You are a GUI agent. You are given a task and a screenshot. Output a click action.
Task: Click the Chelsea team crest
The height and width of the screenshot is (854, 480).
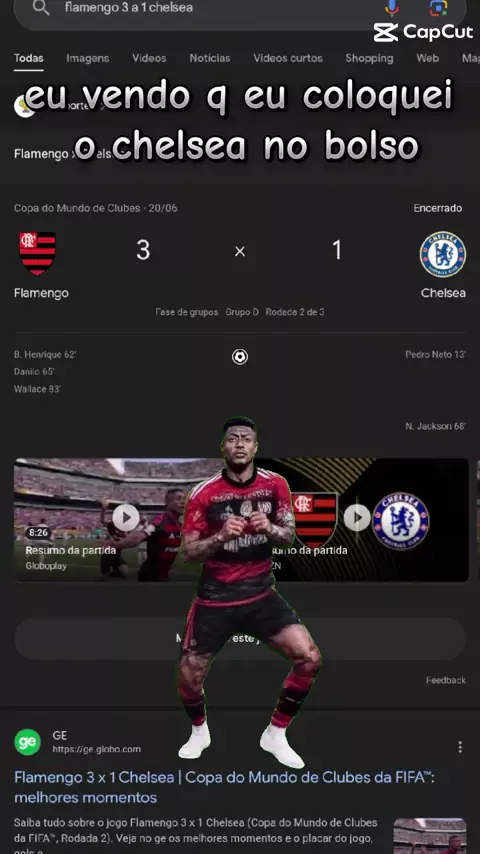pyautogui.click(x=442, y=254)
